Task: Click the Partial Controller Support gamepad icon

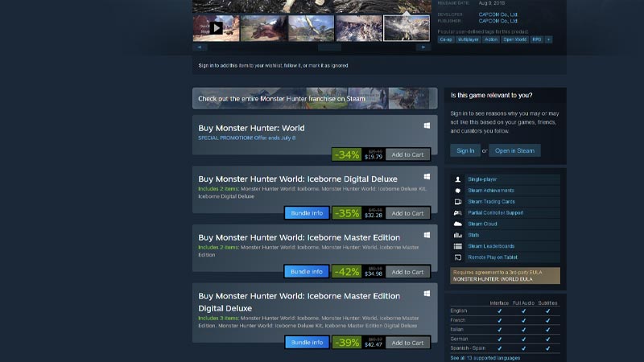Action: 457,212
